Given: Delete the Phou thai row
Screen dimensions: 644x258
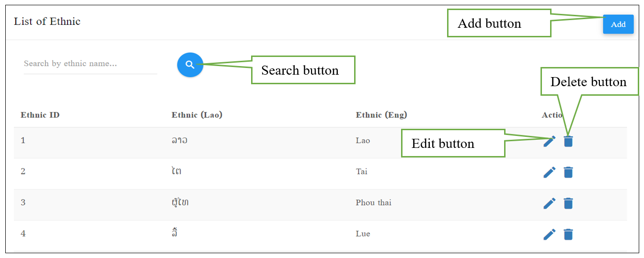Looking at the screenshot, I should point(568,203).
